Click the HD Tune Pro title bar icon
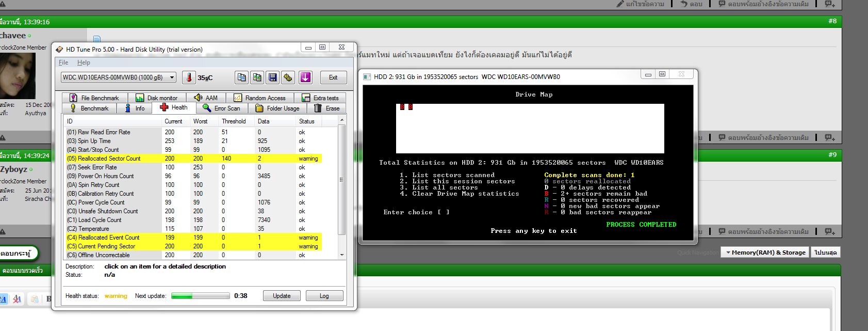Image resolution: width=868 pixels, height=331 pixels. (59, 50)
